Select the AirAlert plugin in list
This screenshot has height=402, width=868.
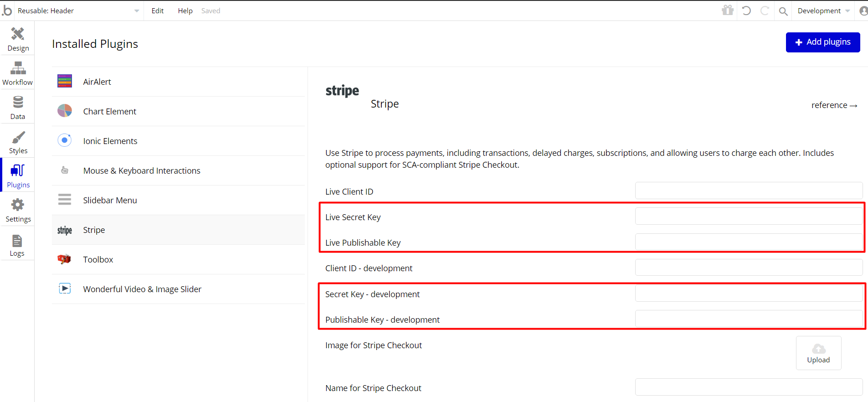[178, 82]
